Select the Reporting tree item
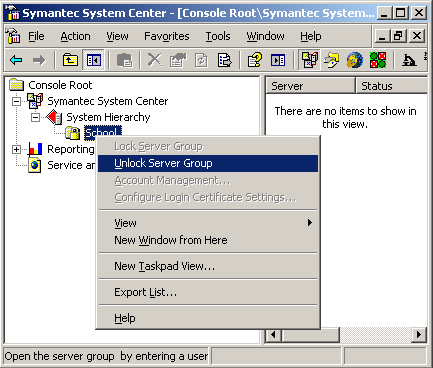Screen dimensions: 433x368 point(71,149)
